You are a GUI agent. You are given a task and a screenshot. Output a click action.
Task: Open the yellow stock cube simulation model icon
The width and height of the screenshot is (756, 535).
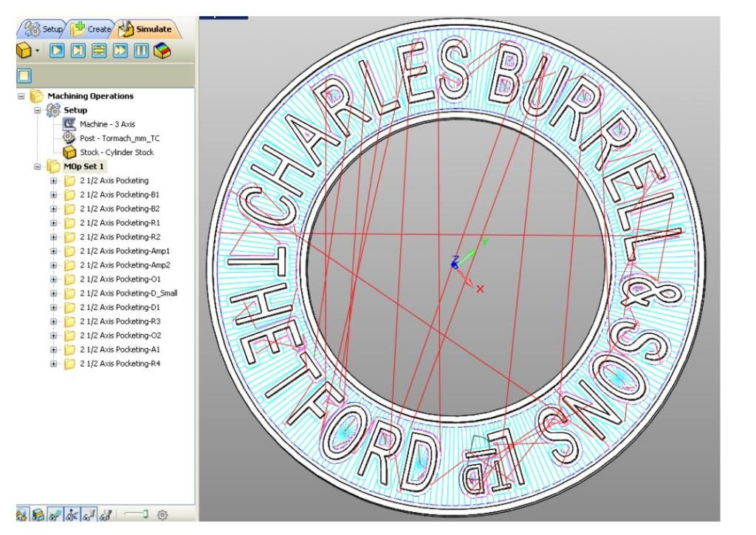[24, 50]
